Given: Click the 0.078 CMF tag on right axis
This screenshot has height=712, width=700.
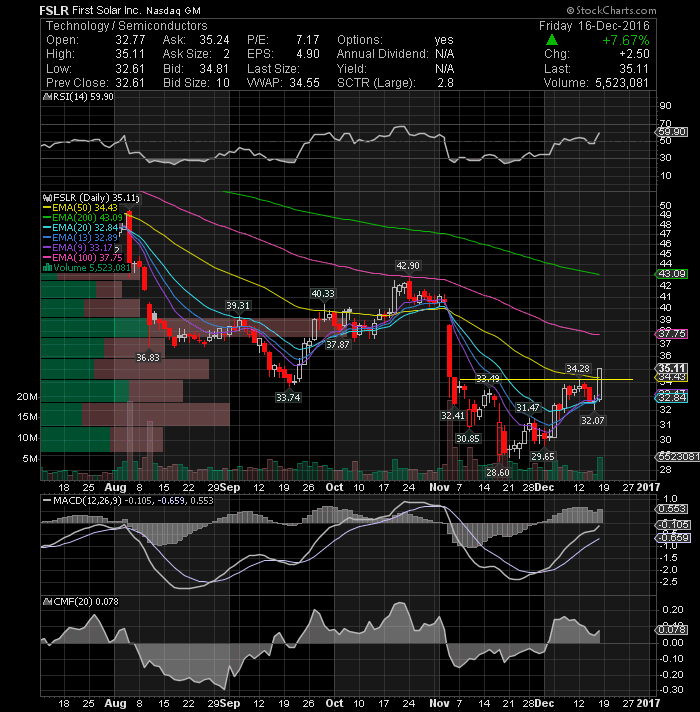Looking at the screenshot, I should [672, 630].
